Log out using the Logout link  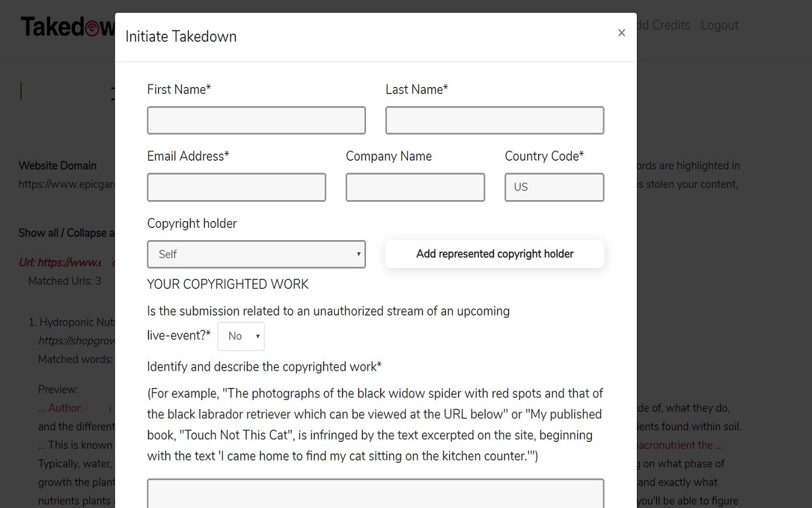[x=719, y=25]
